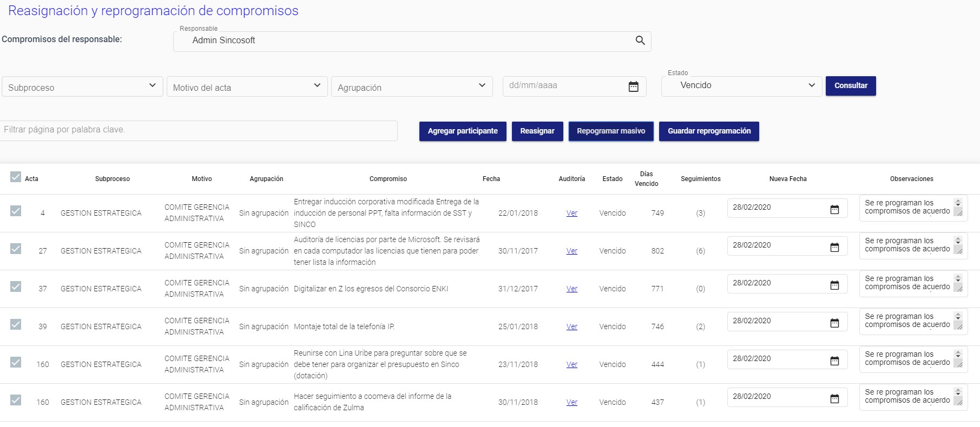The image size is (980, 427).
Task: Click the Compromiso column header
Action: (388, 179)
